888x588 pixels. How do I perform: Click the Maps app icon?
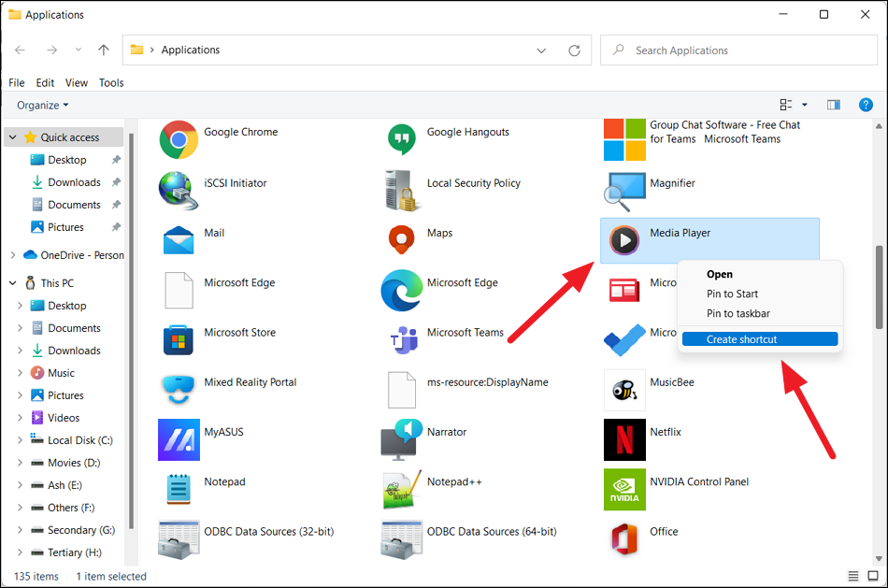[x=402, y=239]
